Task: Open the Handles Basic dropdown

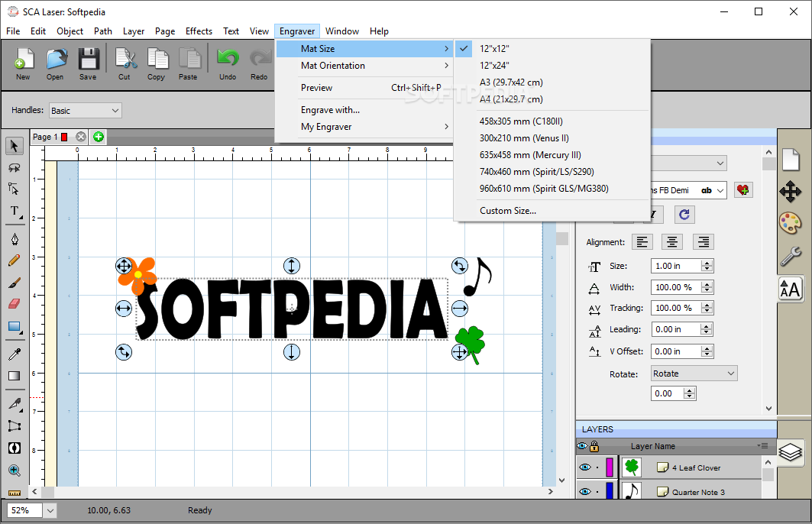Action: click(x=86, y=110)
